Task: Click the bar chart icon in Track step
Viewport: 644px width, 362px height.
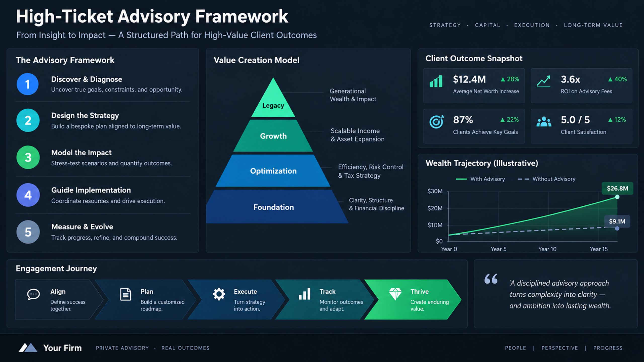Action: (x=304, y=294)
